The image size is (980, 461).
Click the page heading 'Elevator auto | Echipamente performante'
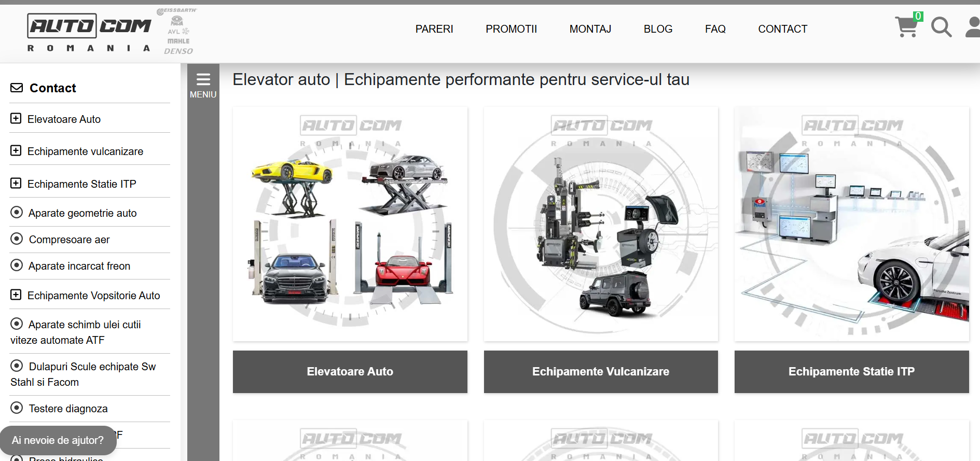pyautogui.click(x=461, y=79)
